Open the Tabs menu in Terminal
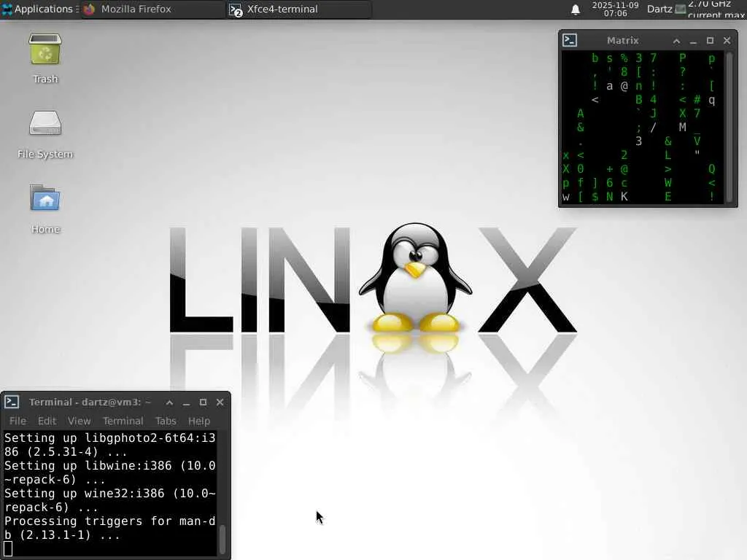747x560 pixels. point(166,421)
